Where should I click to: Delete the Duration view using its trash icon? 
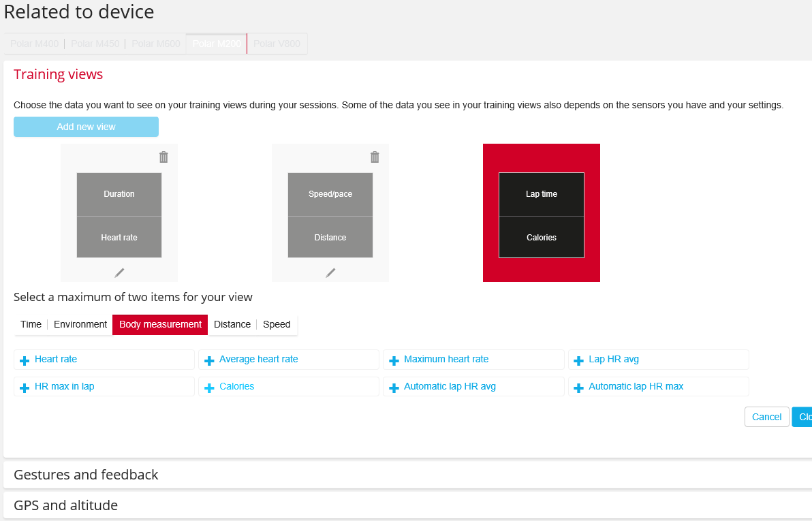click(163, 157)
